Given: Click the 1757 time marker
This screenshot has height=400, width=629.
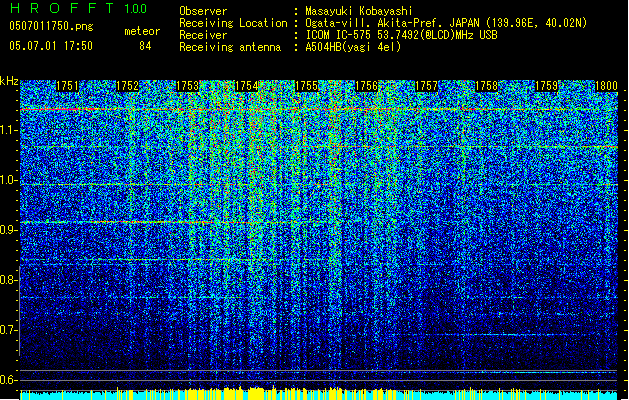Looking at the screenshot, I should click(426, 86).
